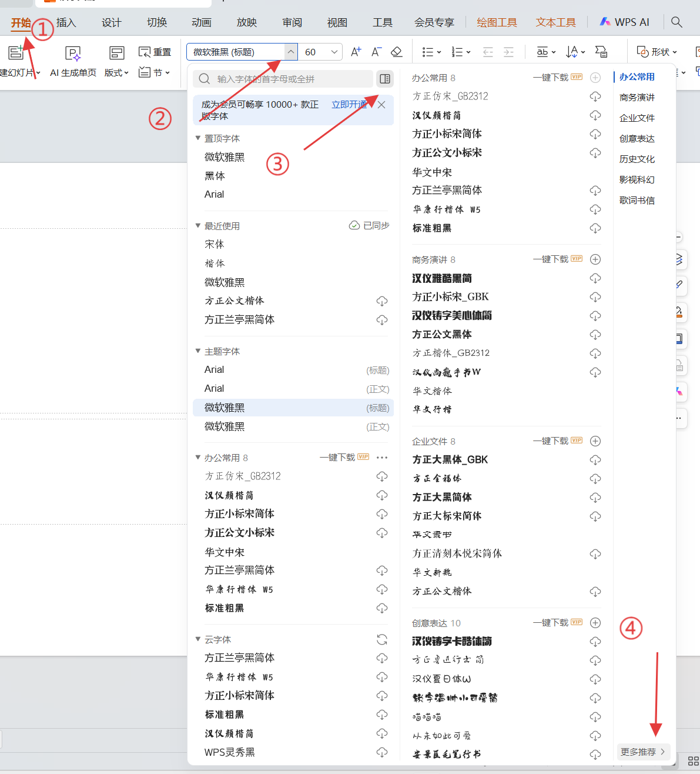Open the 节 section dropdown

(155, 72)
